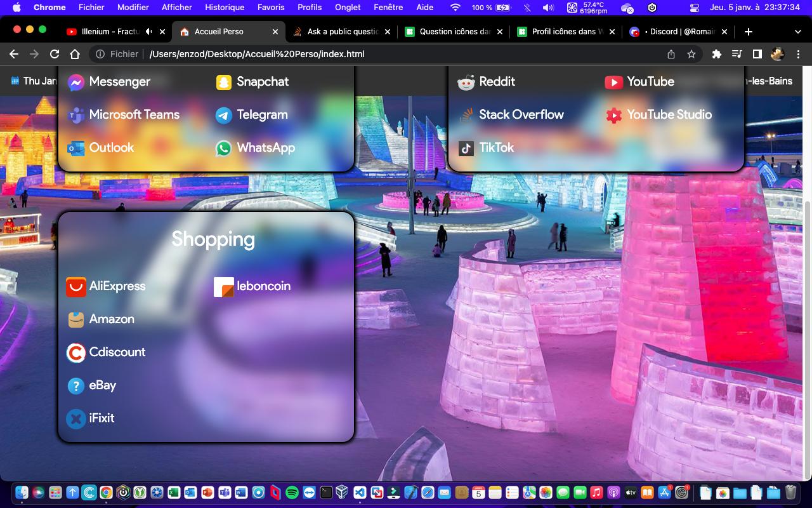Open the Fichier menu
The height and width of the screenshot is (508, 812).
(91, 8)
